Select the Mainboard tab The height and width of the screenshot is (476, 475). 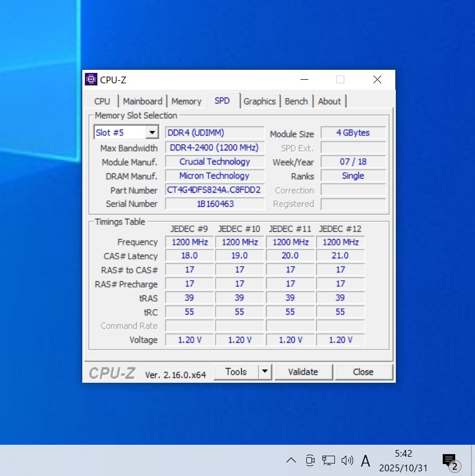pos(143,101)
